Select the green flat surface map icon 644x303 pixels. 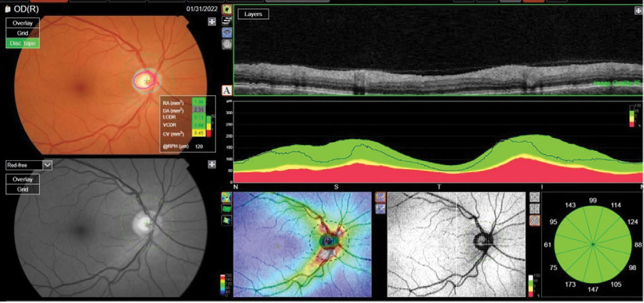pyautogui.click(x=226, y=209)
